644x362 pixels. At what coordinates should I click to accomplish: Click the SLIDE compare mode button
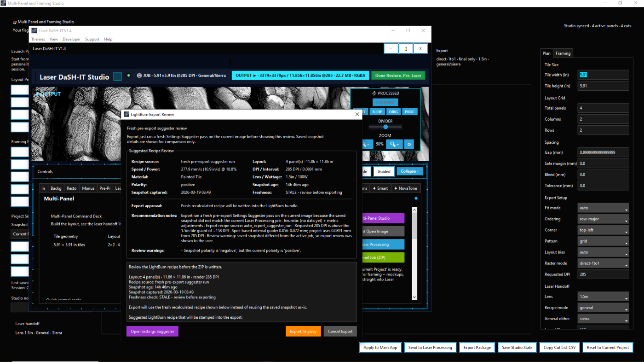click(x=377, y=112)
